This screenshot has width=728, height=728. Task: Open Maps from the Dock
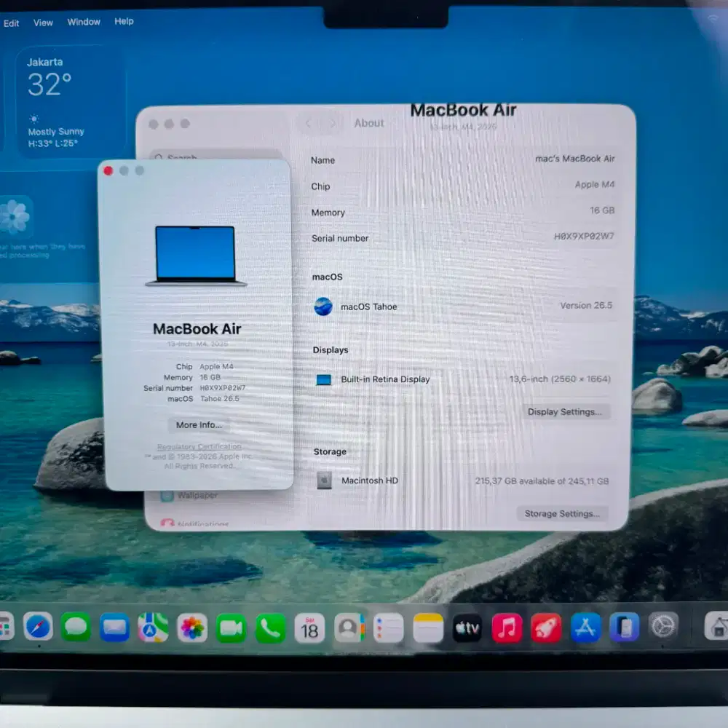pos(153,628)
